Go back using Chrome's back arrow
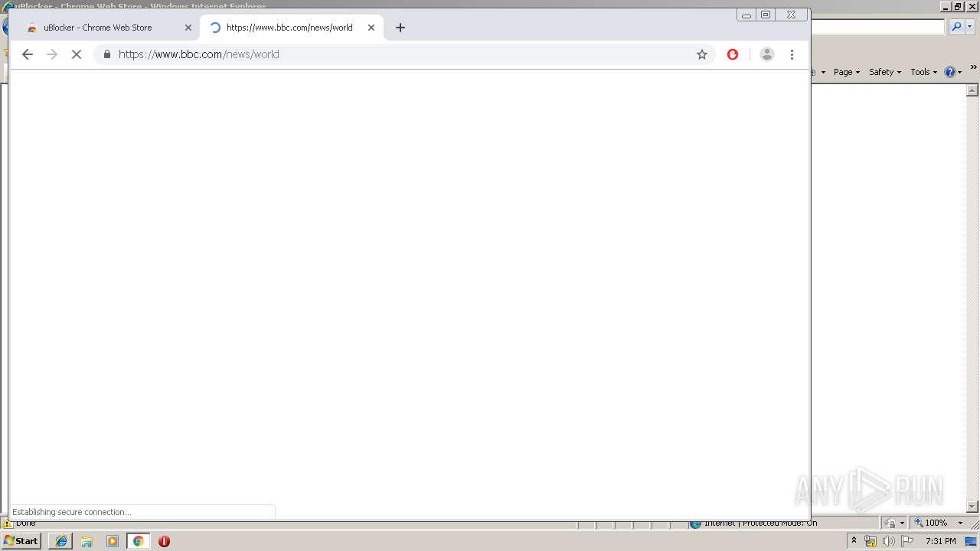 (28, 54)
